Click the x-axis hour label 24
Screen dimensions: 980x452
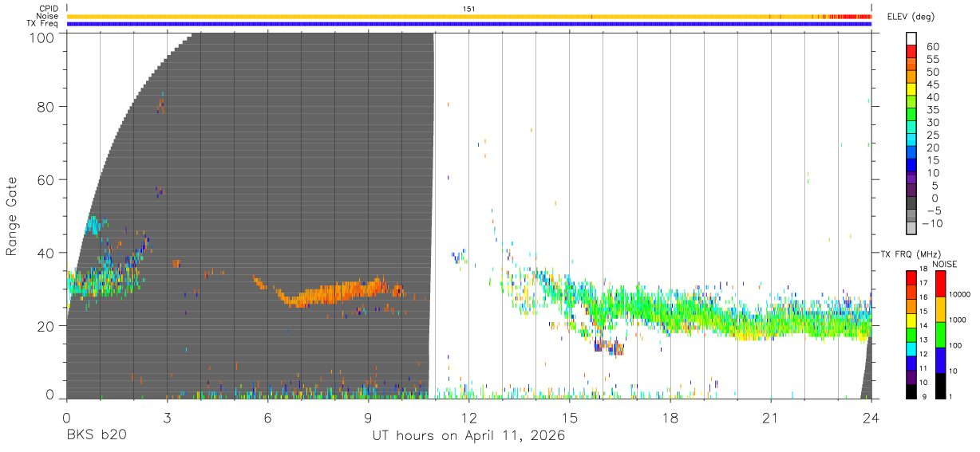click(871, 416)
